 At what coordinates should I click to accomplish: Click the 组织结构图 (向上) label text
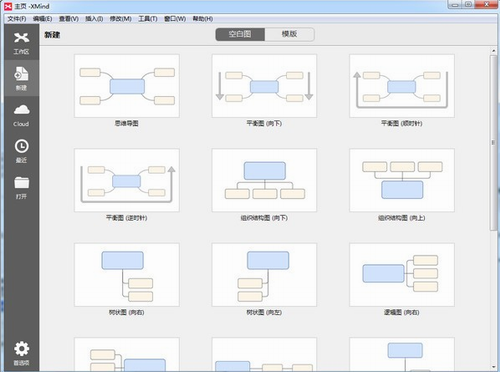coord(402,218)
